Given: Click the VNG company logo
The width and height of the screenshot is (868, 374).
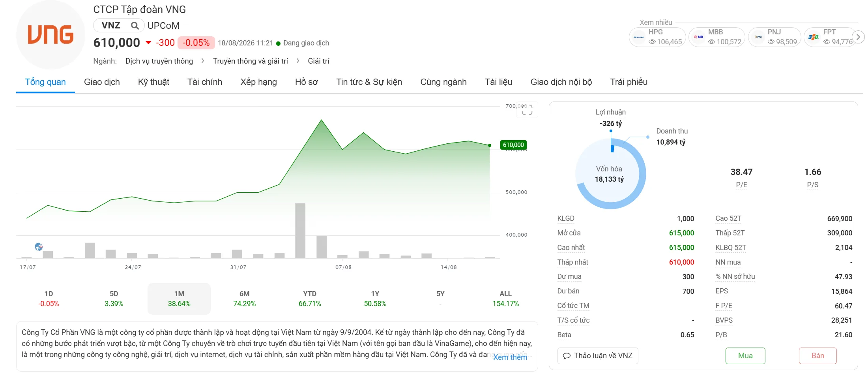Looking at the screenshot, I should point(51,35).
